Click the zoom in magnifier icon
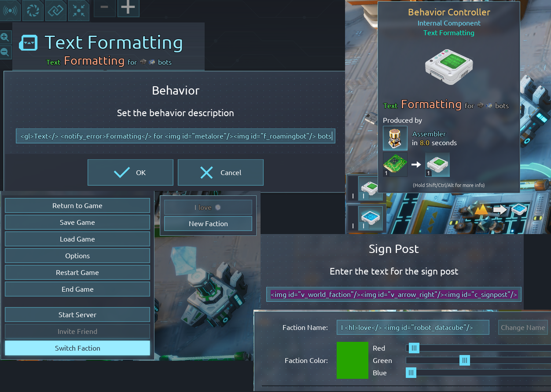This screenshot has height=392, width=551. (5, 37)
